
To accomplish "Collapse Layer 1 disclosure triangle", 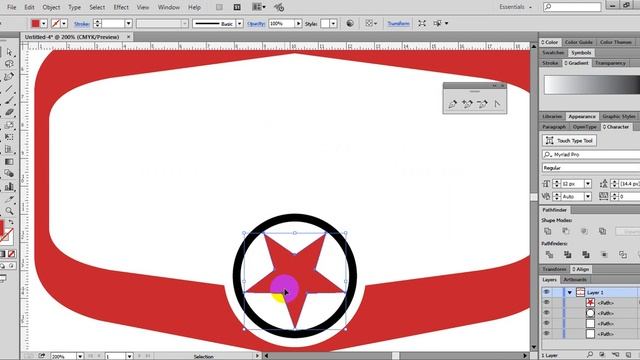I will click(x=569, y=293).
